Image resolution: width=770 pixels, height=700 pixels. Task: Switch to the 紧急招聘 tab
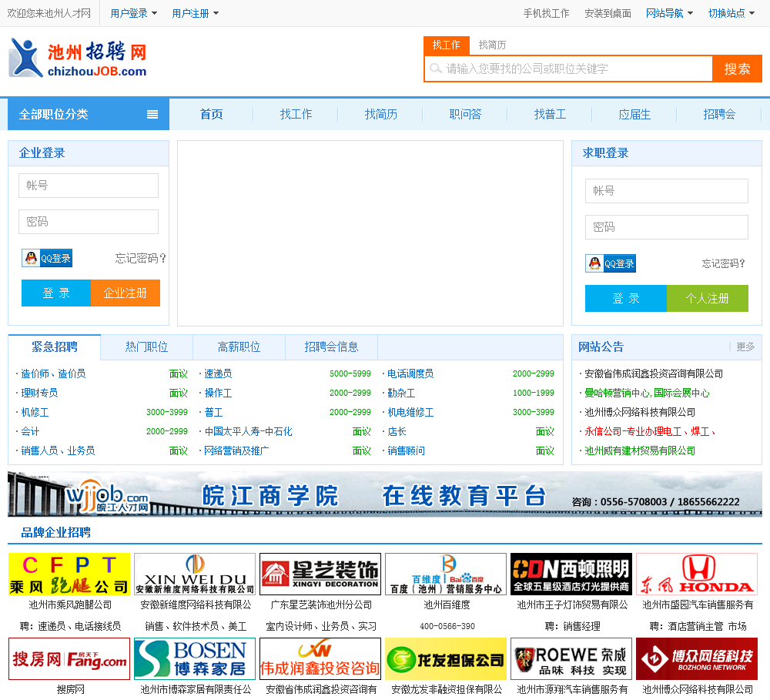(x=55, y=347)
